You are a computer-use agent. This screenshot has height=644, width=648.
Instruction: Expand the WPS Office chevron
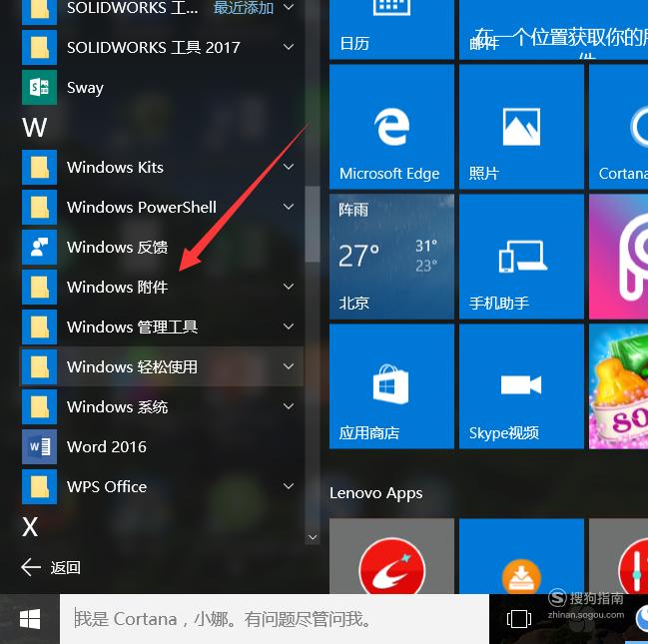[289, 486]
